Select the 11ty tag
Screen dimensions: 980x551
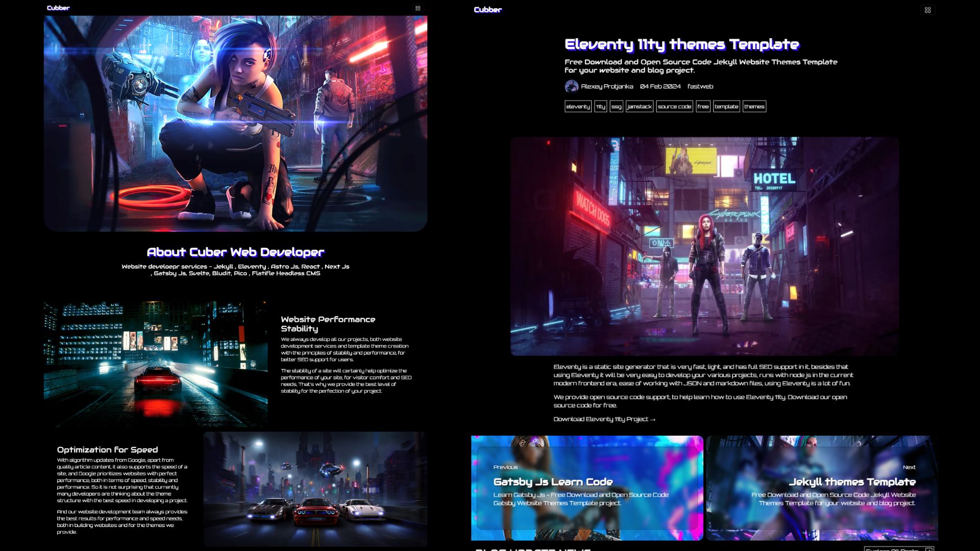pyautogui.click(x=600, y=107)
